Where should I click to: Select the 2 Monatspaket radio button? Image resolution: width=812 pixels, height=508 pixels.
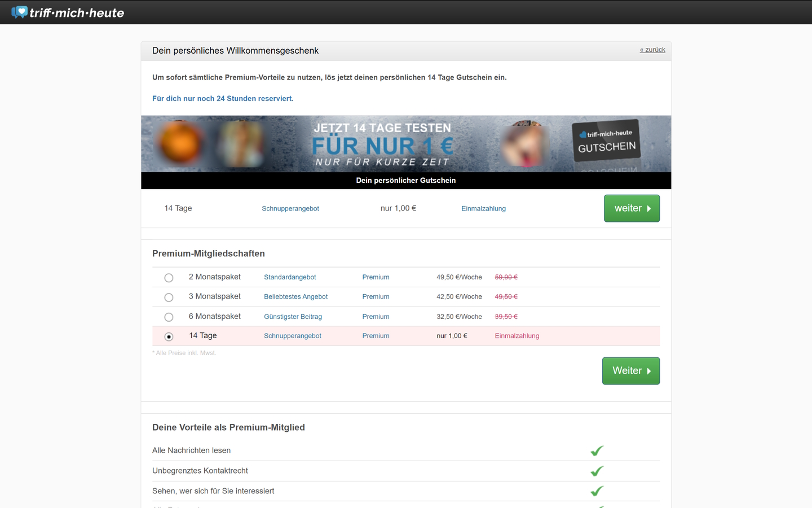[x=169, y=278]
